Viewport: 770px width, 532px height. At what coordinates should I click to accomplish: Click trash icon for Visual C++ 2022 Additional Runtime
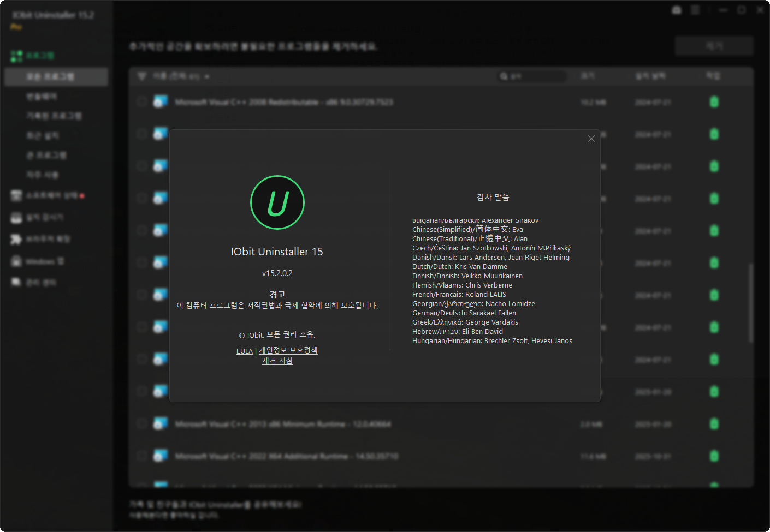click(714, 456)
